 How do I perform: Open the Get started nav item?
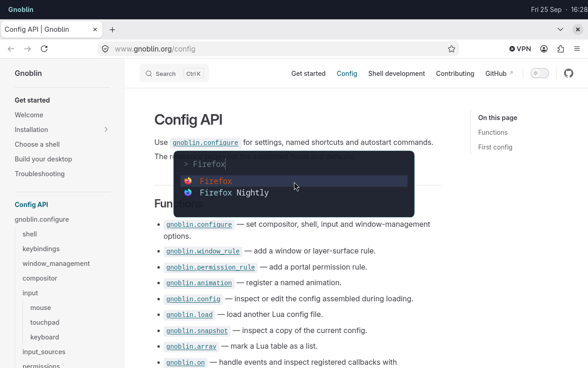pos(308,74)
